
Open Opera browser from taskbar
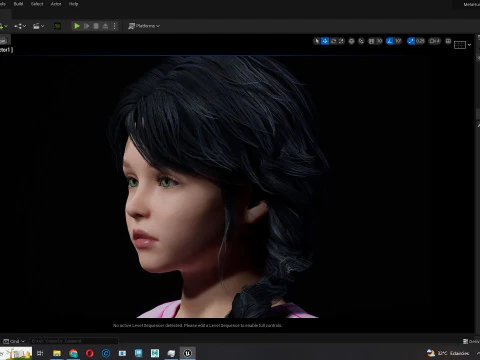pyautogui.click(x=90, y=353)
